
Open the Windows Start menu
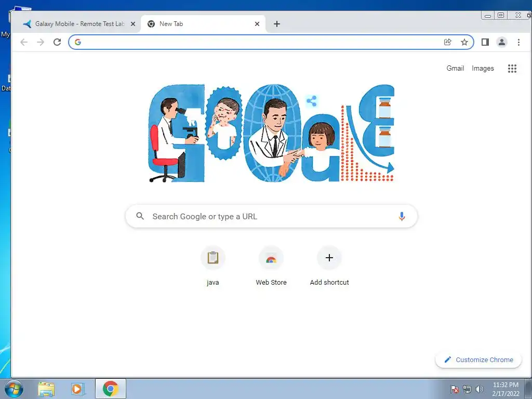(14, 389)
